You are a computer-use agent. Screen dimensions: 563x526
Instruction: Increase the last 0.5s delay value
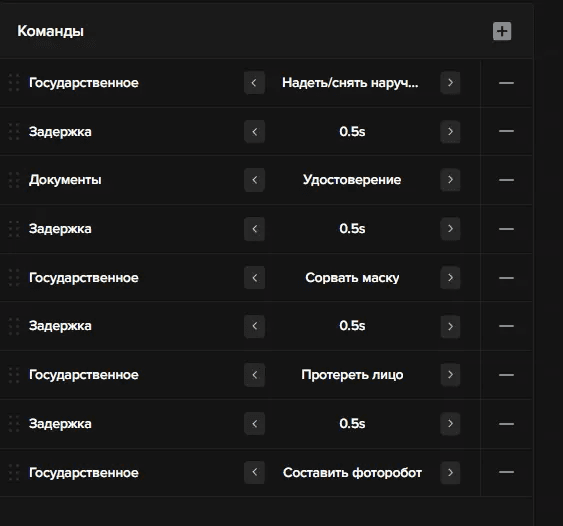450,424
